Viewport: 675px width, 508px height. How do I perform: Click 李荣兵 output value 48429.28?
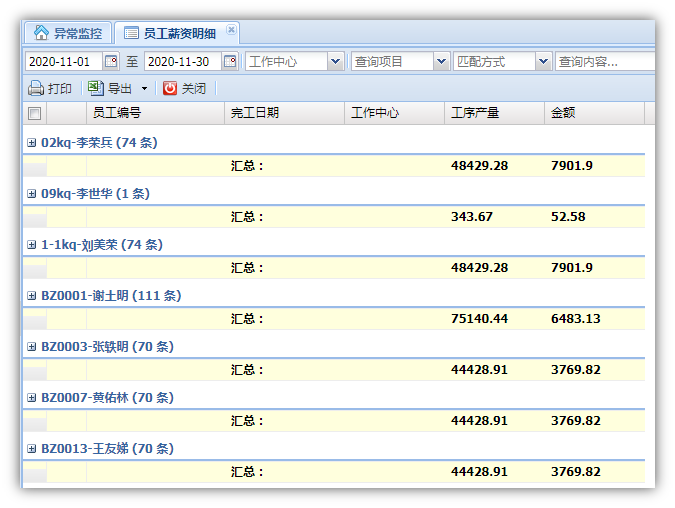click(480, 166)
